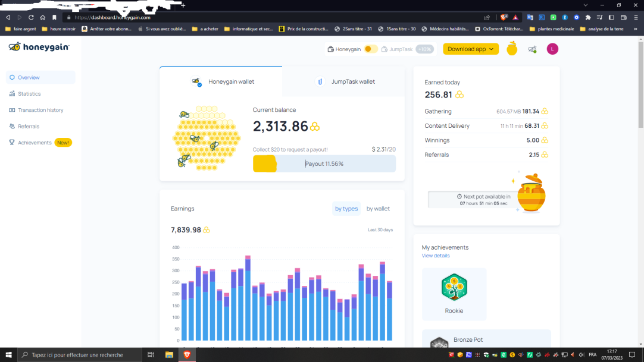This screenshot has width=644, height=362.
Task: Open the Brave wallet icon
Action: click(623, 17)
